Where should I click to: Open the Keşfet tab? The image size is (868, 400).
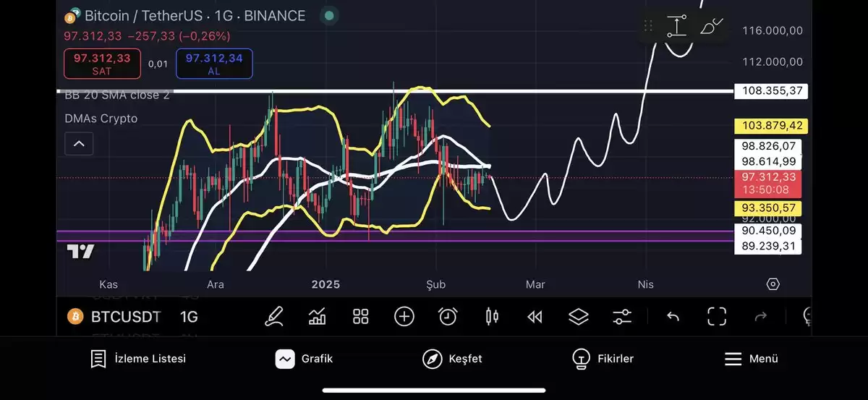pos(452,359)
